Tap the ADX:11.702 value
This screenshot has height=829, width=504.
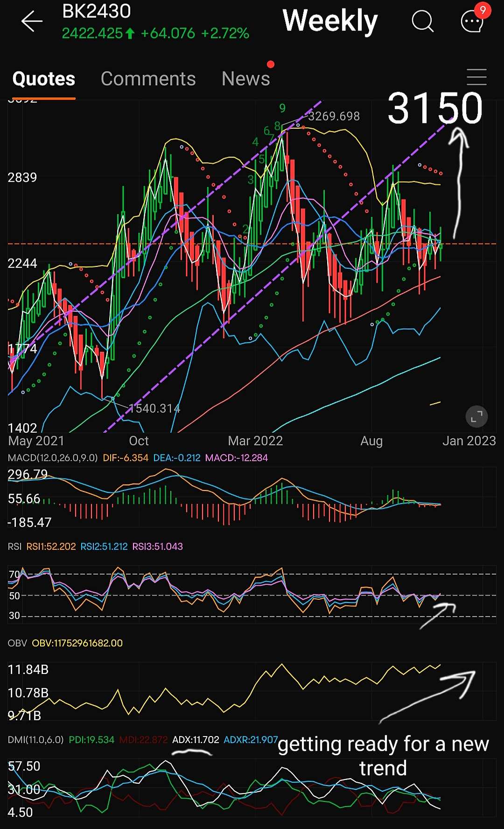(x=196, y=740)
